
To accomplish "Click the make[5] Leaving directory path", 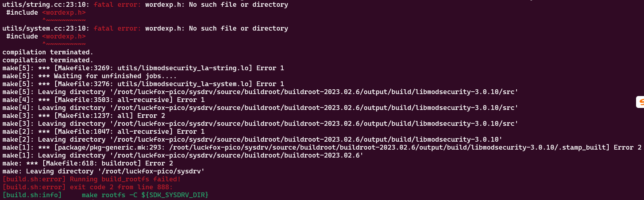I will [260, 92].
